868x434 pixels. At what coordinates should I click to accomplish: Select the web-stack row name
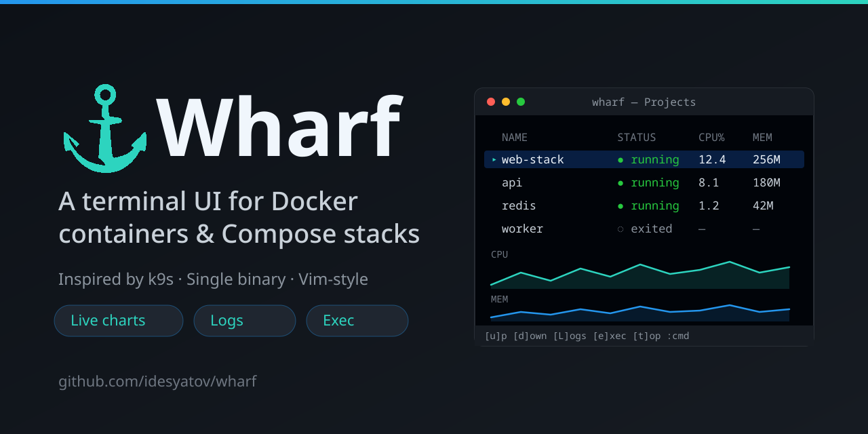click(533, 160)
